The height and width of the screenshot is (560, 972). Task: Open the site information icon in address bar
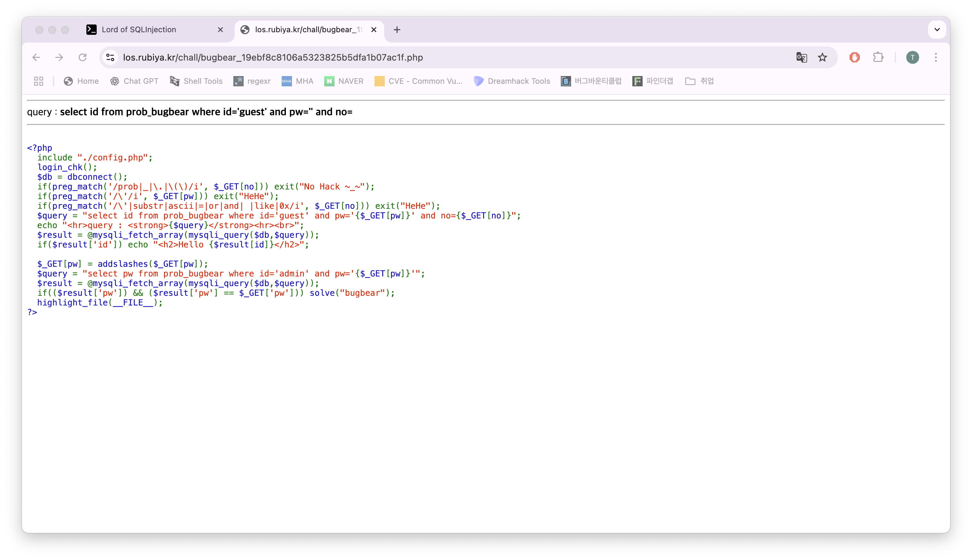pyautogui.click(x=111, y=57)
